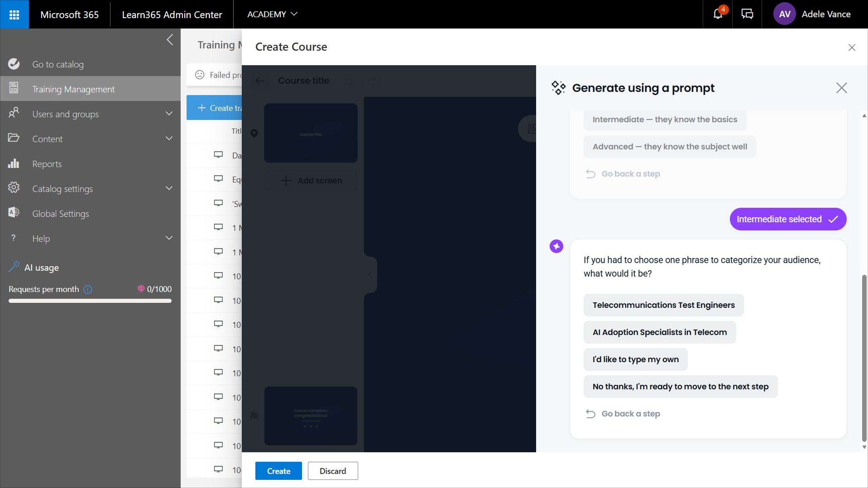Select AI Adoption Specialists in Telecom
Screen dimensions: 868x488
[x=659, y=332]
